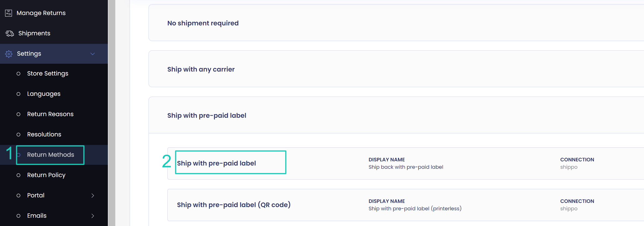Click the shippo connection label
The image size is (644, 226).
569,167
